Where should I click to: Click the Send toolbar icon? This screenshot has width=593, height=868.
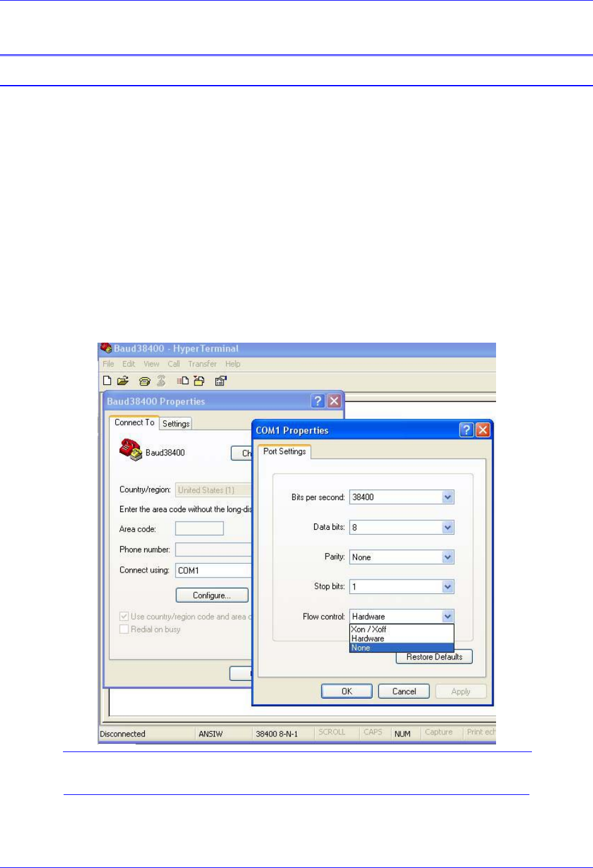coord(183,380)
